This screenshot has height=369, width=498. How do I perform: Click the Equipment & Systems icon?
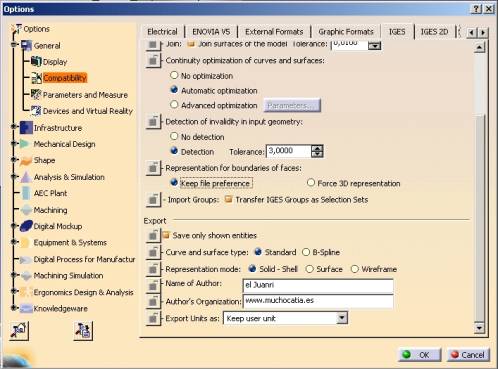pos(25,242)
